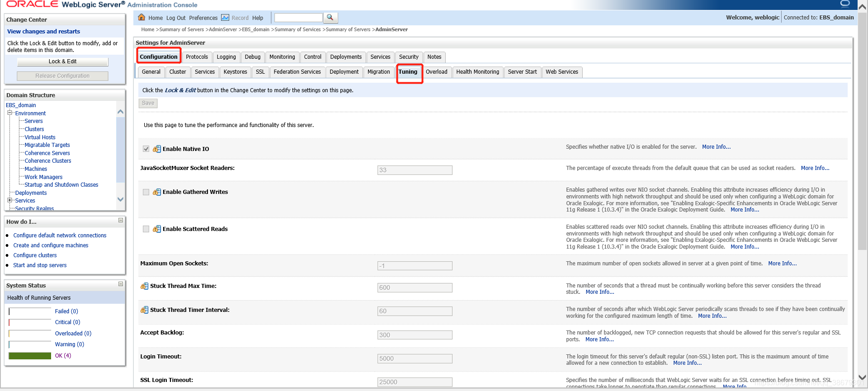Open Summary of Servers breadcrumb after Home
The height and width of the screenshot is (391, 868).
click(182, 29)
